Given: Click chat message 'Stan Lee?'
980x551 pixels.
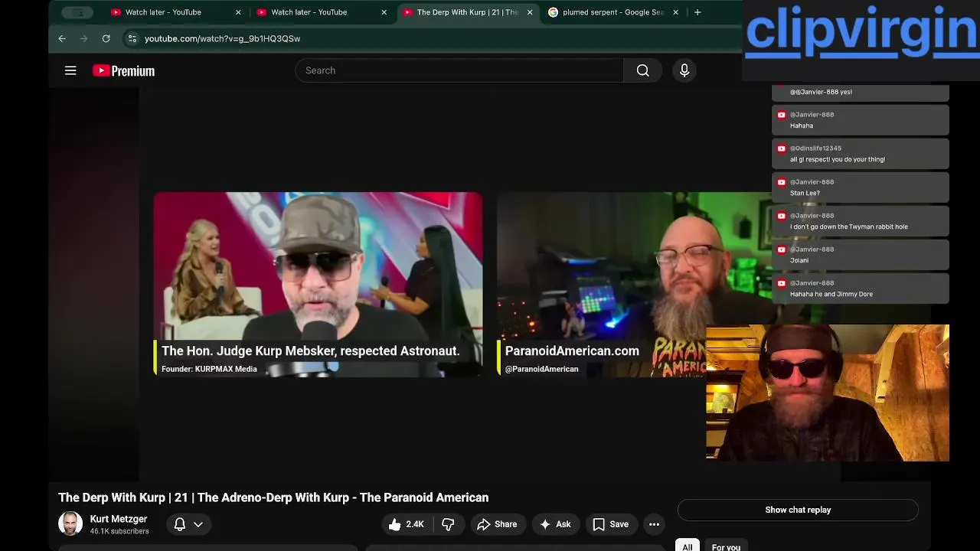Looking at the screenshot, I should point(861,187).
